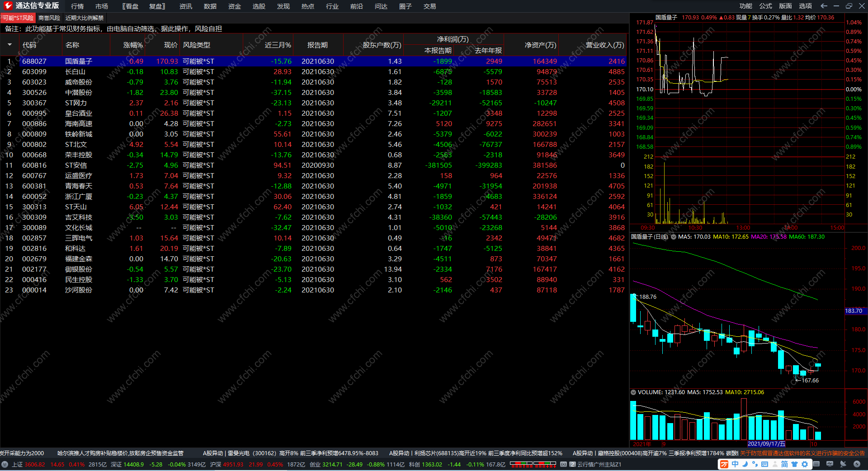Click the 2021/09/17/五 date marker on chart

(x=766, y=444)
